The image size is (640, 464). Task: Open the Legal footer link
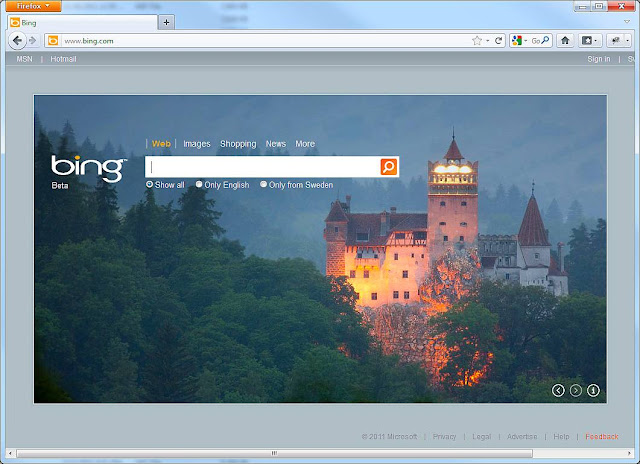[x=482, y=437]
